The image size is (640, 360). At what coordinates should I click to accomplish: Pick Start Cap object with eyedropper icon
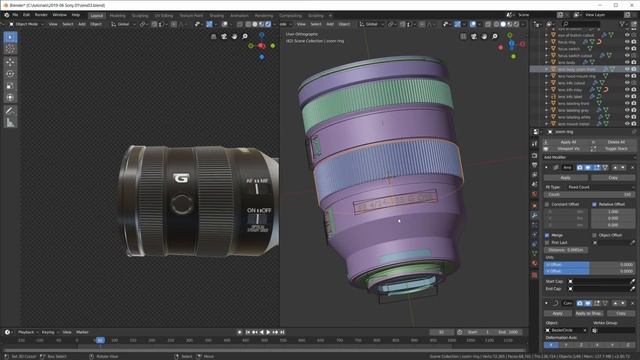[632, 281]
